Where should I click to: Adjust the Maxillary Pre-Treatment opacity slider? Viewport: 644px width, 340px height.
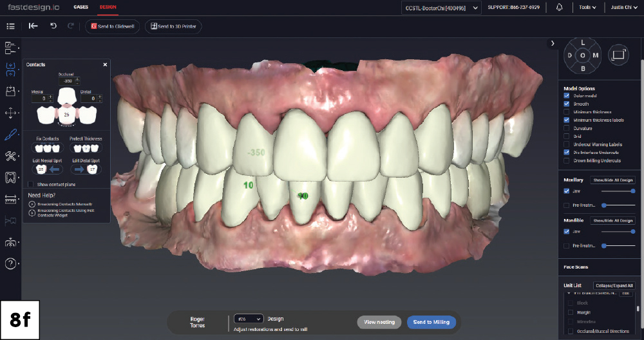[618, 205]
